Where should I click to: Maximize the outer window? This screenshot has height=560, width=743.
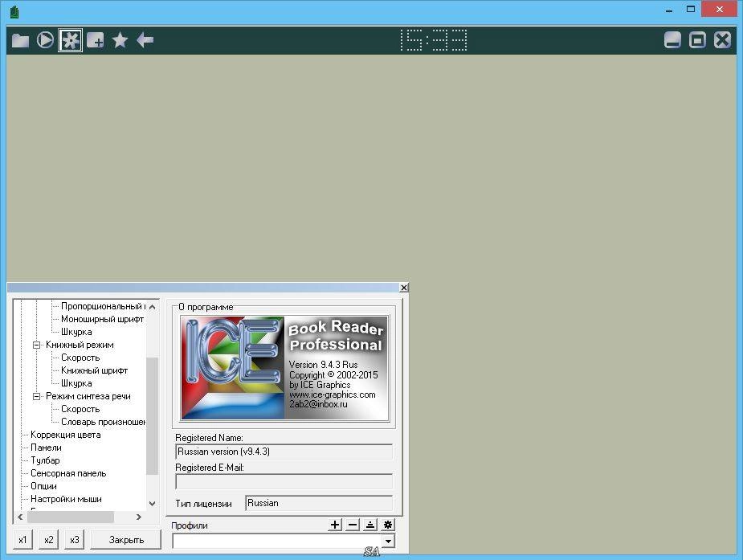691,9
